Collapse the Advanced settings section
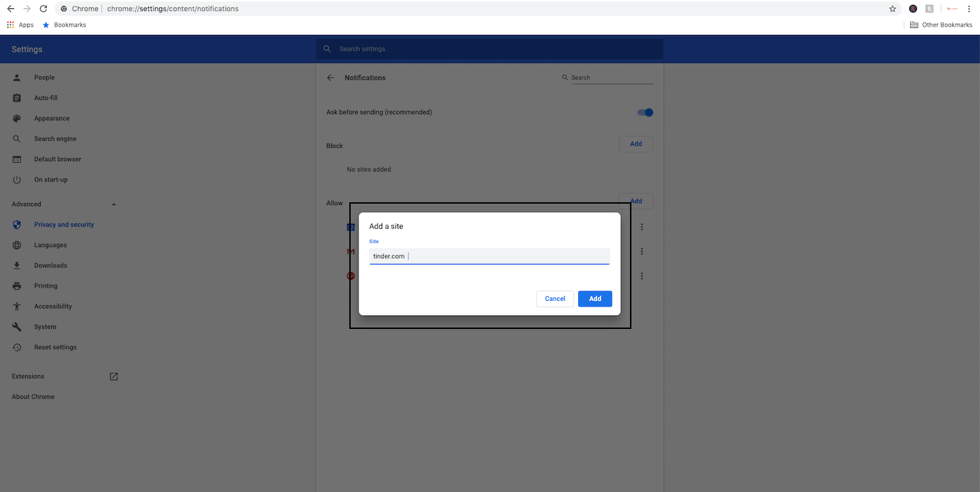Viewport: 980px width, 492px height. pyautogui.click(x=114, y=204)
